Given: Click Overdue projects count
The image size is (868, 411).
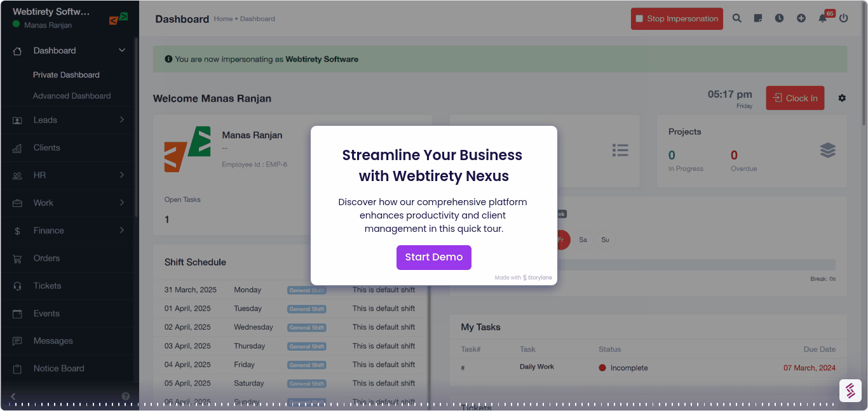Looking at the screenshot, I should click(734, 155).
